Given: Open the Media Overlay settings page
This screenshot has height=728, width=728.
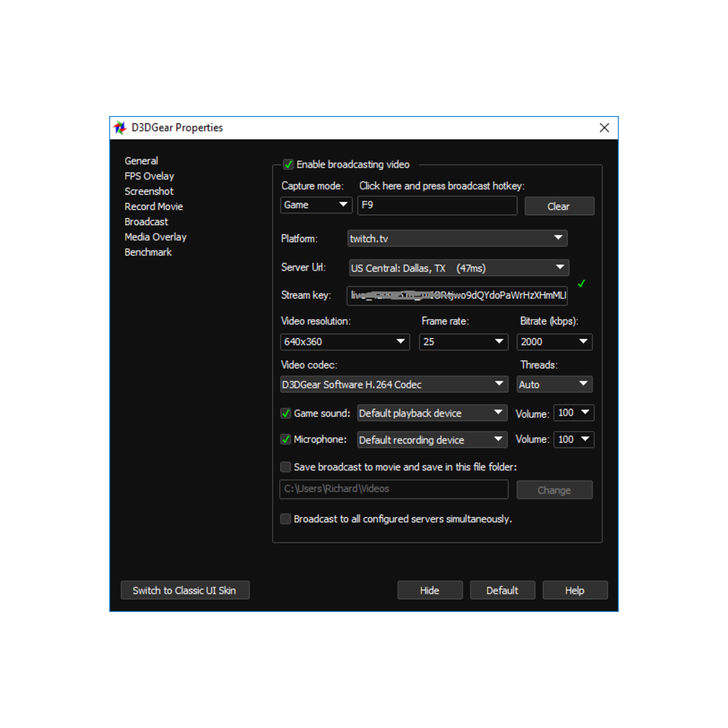Looking at the screenshot, I should (x=155, y=237).
